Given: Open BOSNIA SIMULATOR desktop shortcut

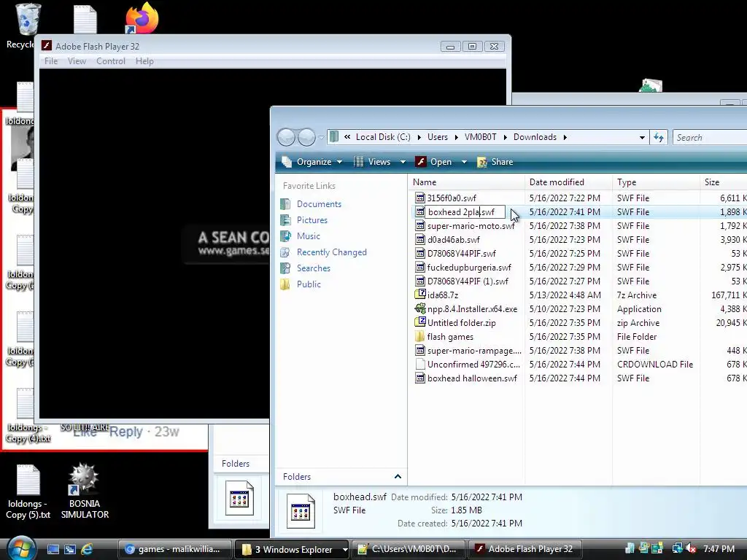Looking at the screenshot, I should click(85, 491).
